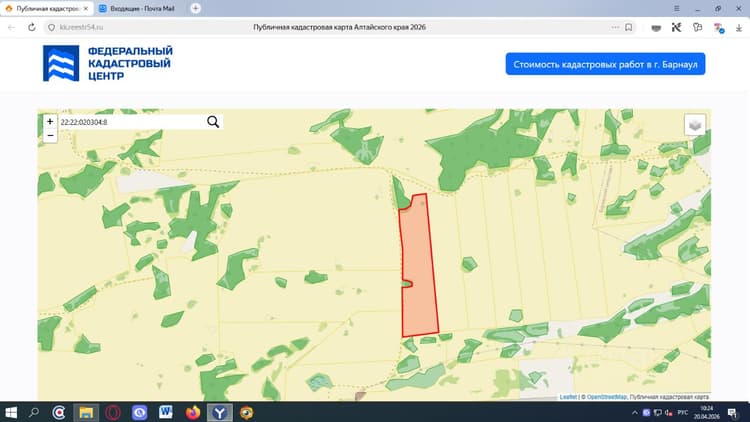Zoom out the map with minus button
The image size is (750, 422).
click(x=50, y=135)
